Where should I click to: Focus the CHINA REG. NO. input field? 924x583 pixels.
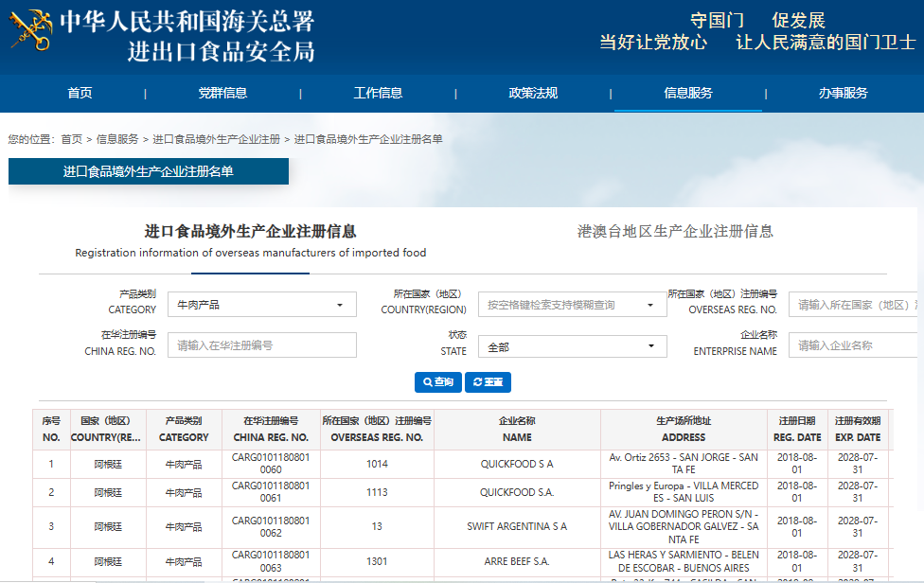tap(261, 345)
